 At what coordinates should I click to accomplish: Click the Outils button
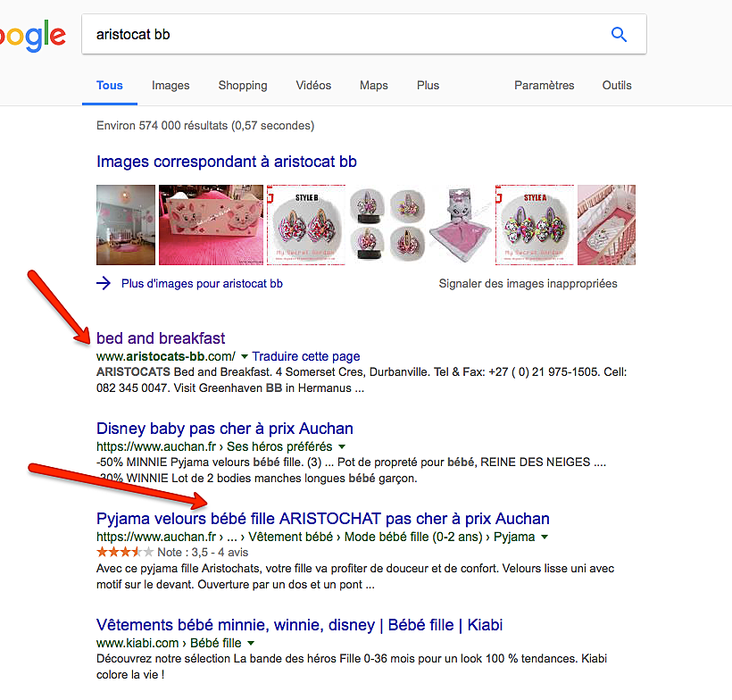tap(616, 86)
